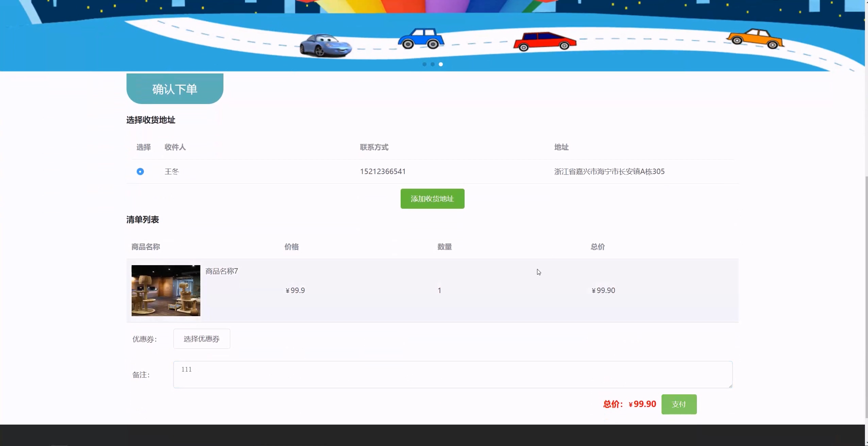
Task: Click the blue cartoon car with eyes
Action: pos(325,46)
